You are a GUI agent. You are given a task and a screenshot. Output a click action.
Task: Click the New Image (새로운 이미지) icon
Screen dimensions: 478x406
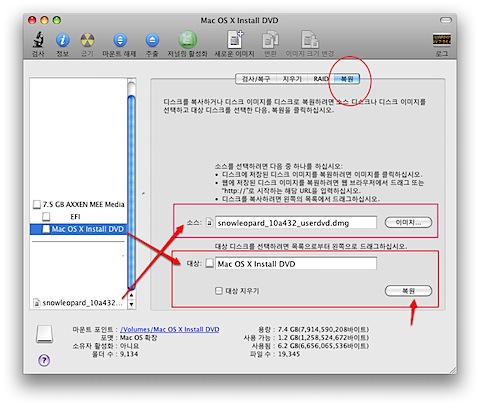pos(235,40)
